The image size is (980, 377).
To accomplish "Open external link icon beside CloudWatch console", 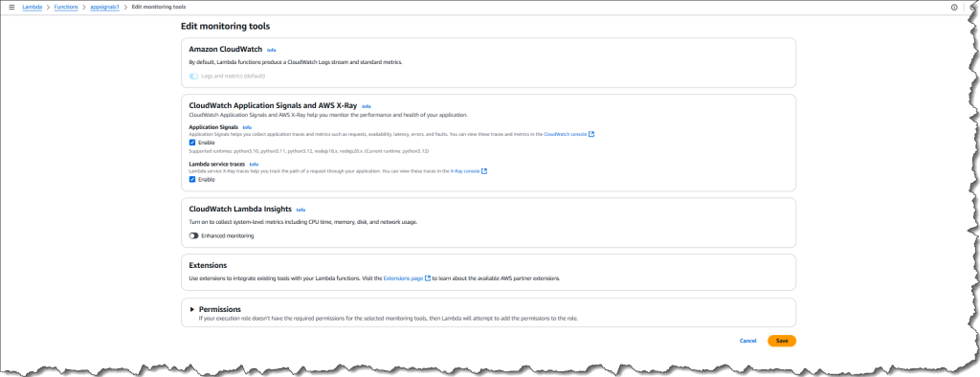I will coord(591,134).
